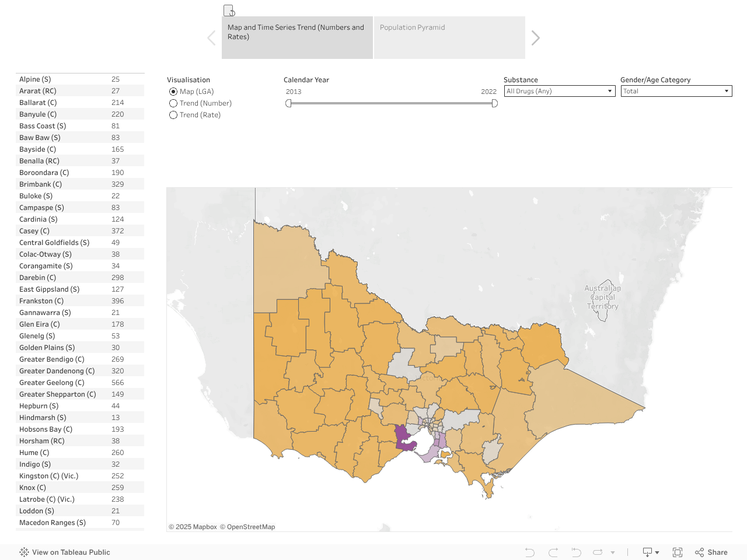Go to next story point arrow
Viewport: 747px width, 560px height.
tap(536, 38)
